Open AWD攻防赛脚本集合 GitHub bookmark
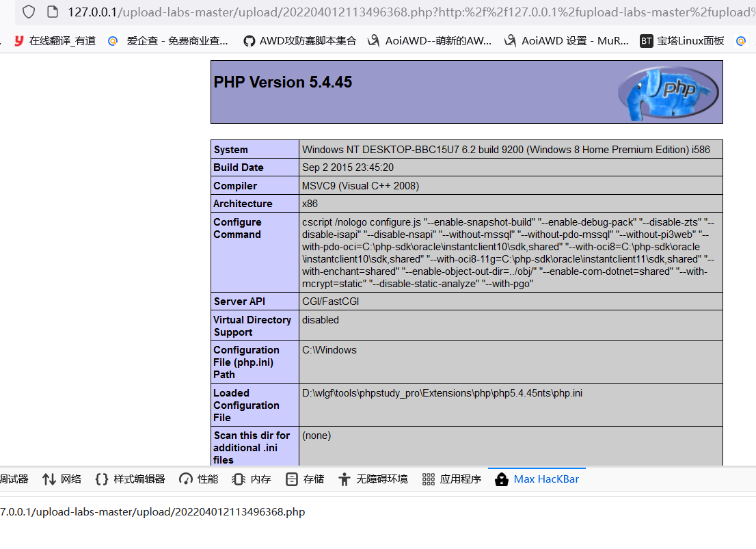756x549 pixels. coord(299,41)
